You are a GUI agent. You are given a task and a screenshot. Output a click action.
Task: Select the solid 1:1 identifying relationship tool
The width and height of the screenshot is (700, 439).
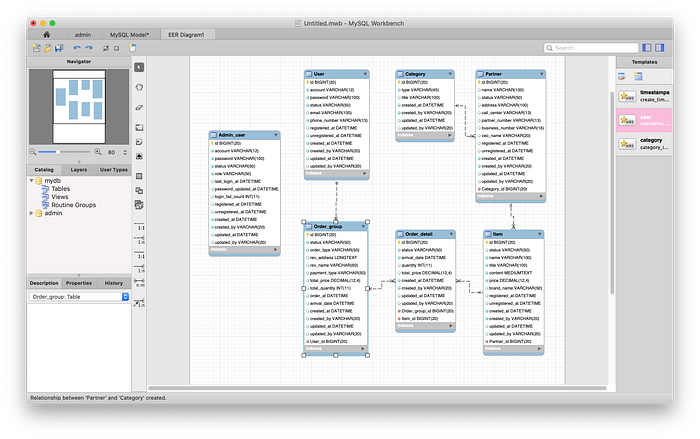click(x=140, y=254)
